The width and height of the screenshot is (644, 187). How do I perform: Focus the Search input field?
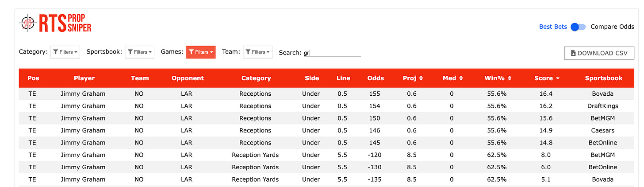[x=332, y=53]
